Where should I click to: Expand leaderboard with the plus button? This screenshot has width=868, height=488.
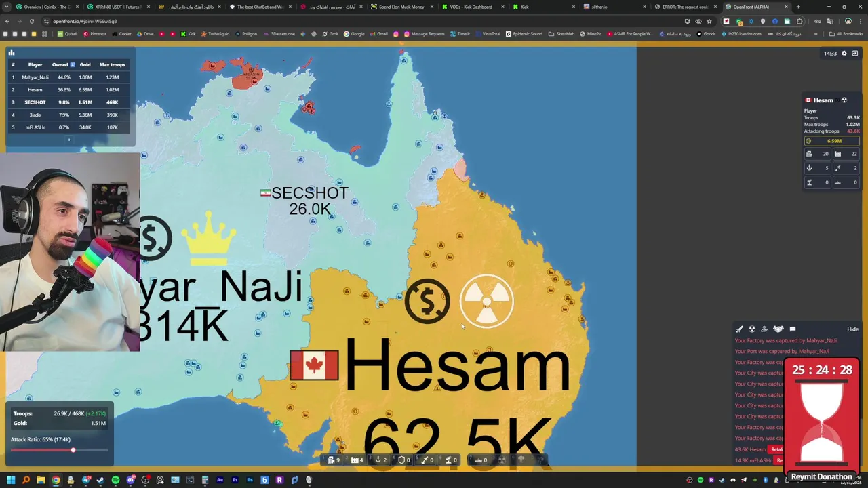pos(68,140)
